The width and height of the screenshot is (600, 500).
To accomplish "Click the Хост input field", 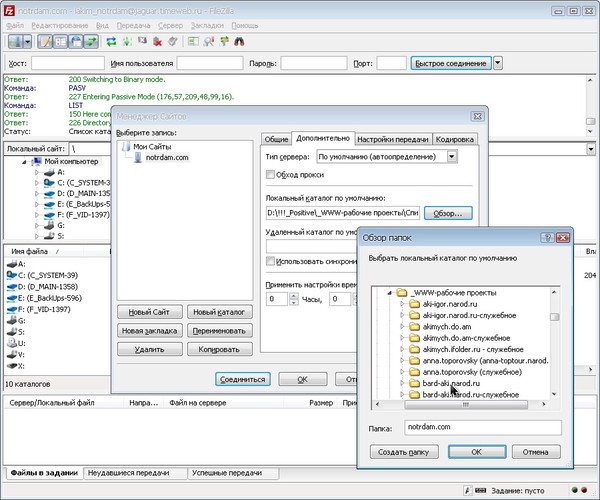I will pos(68,63).
